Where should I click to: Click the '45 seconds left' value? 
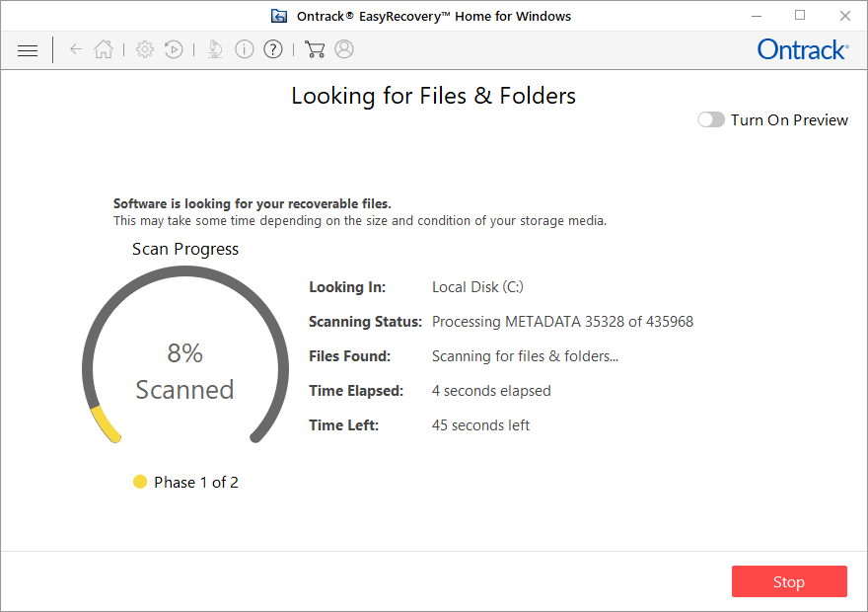coord(480,425)
